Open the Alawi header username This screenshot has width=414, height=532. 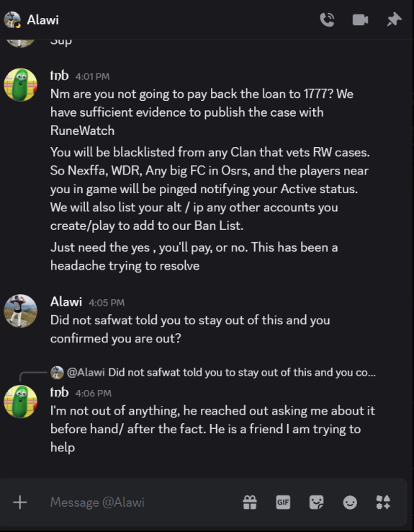click(43, 19)
